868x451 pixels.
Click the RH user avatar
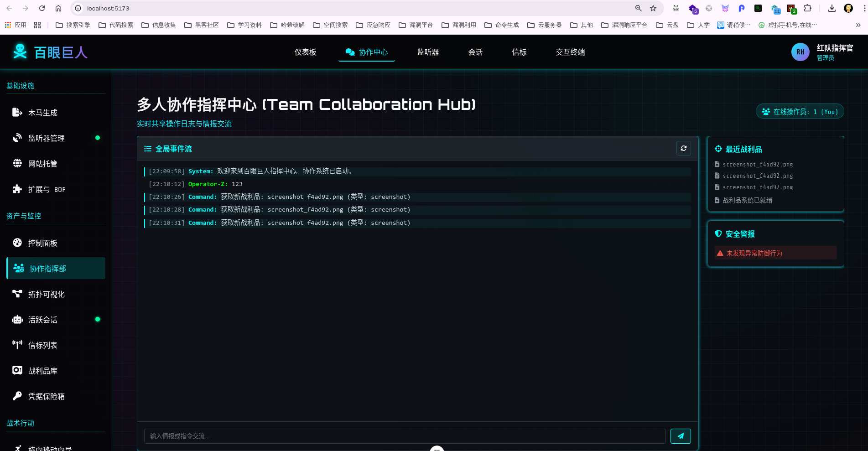coord(800,52)
